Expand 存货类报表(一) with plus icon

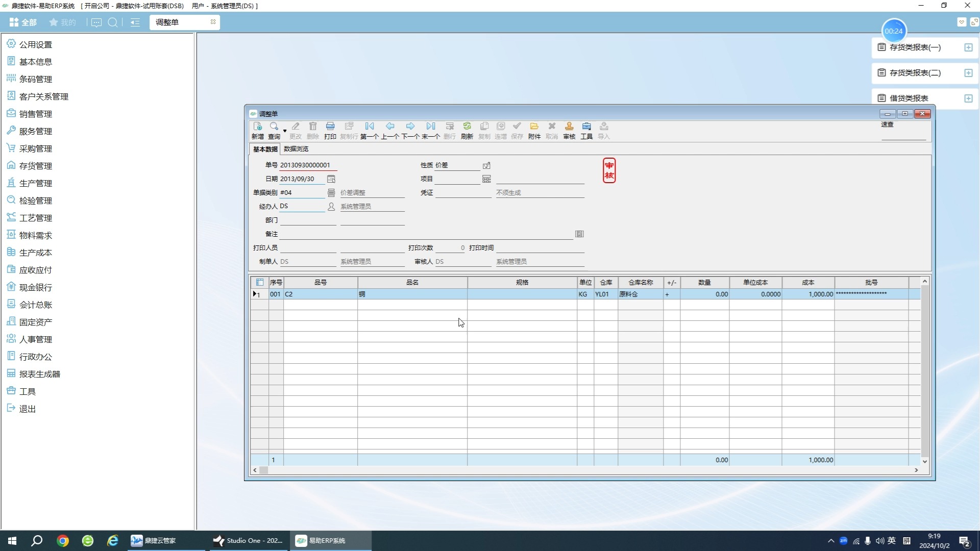tap(968, 47)
